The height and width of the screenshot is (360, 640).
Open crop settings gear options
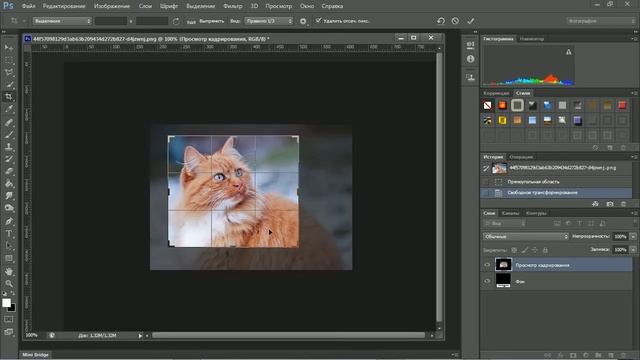303,21
